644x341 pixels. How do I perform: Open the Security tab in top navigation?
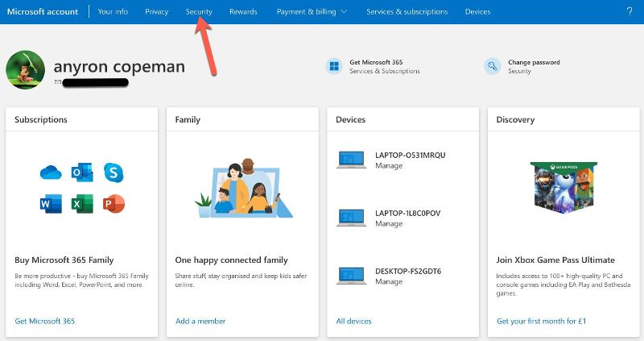pyautogui.click(x=199, y=11)
